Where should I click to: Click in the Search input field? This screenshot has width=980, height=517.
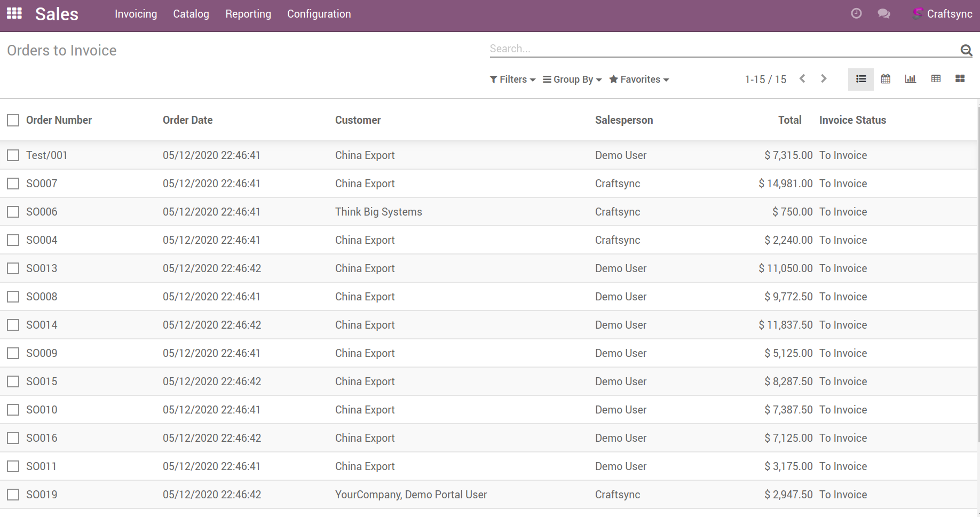[721, 49]
